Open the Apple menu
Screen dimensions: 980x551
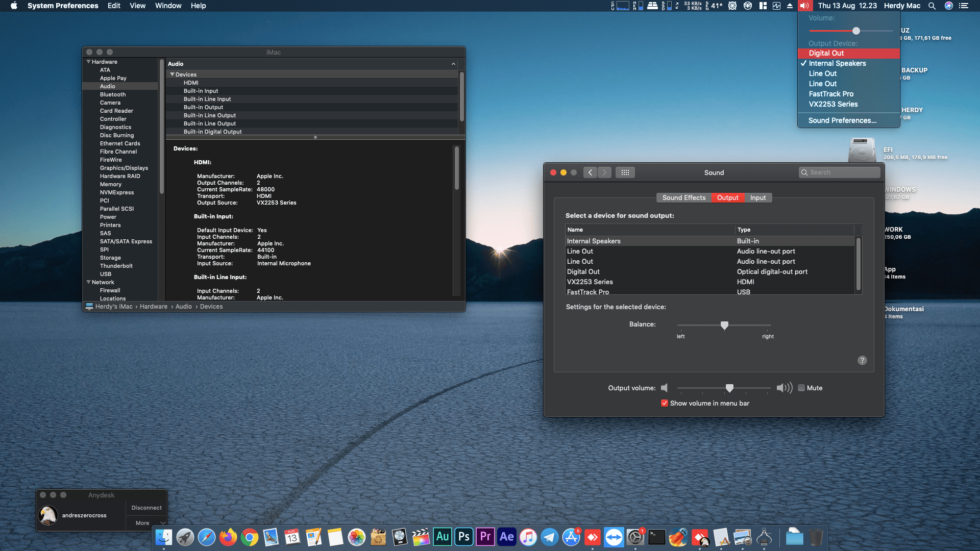tap(14, 6)
